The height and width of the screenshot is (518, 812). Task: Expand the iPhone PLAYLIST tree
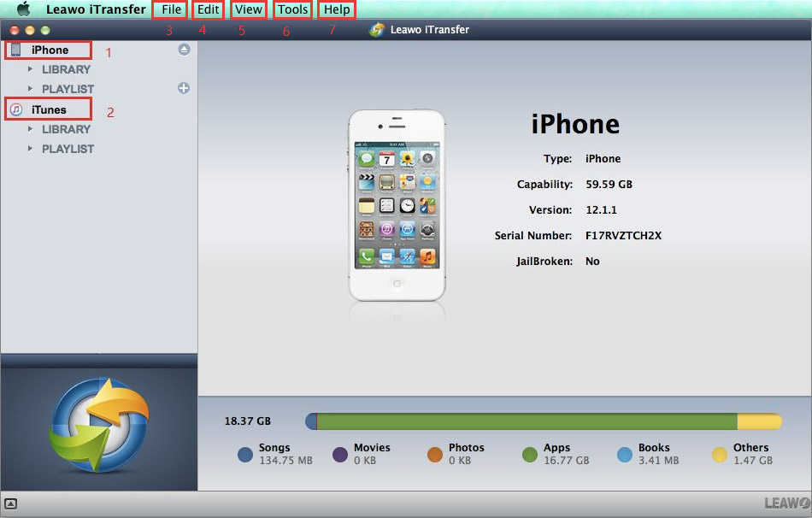(31, 89)
